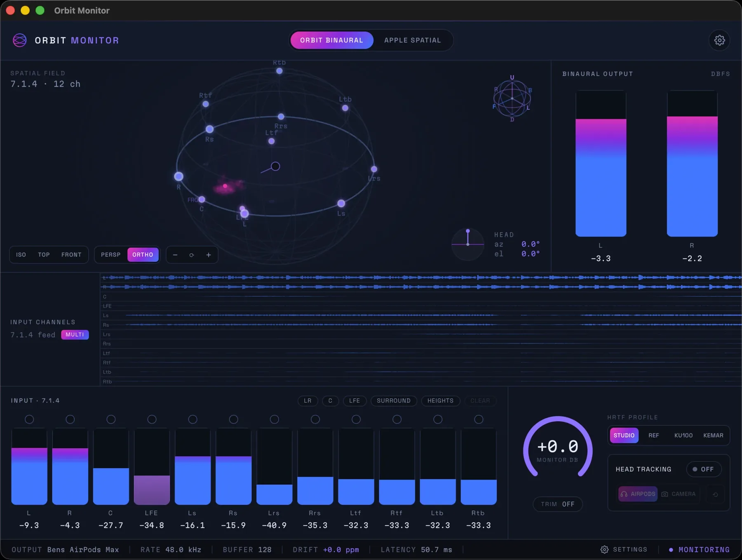
Task: Select LR channel group
Action: click(308, 401)
